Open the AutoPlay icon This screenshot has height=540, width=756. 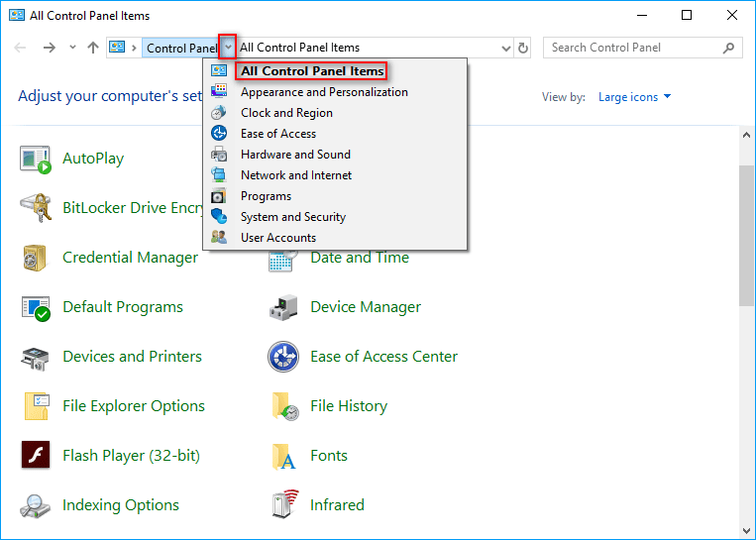coord(36,160)
